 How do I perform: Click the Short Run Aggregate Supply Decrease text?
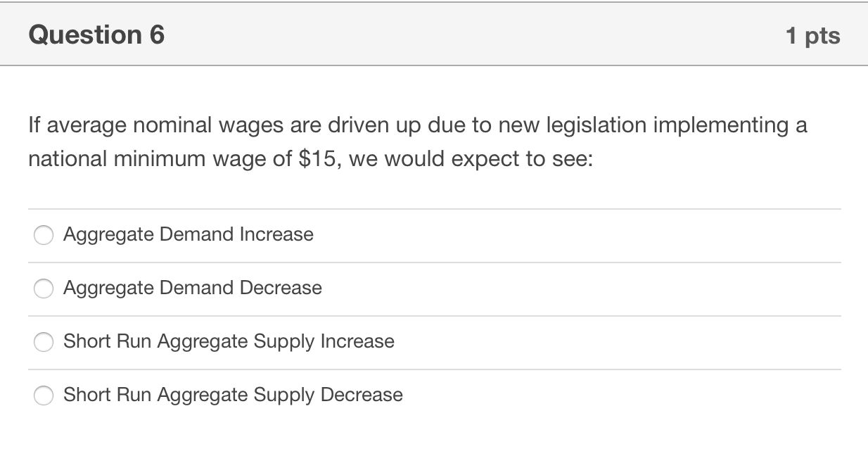pos(233,396)
